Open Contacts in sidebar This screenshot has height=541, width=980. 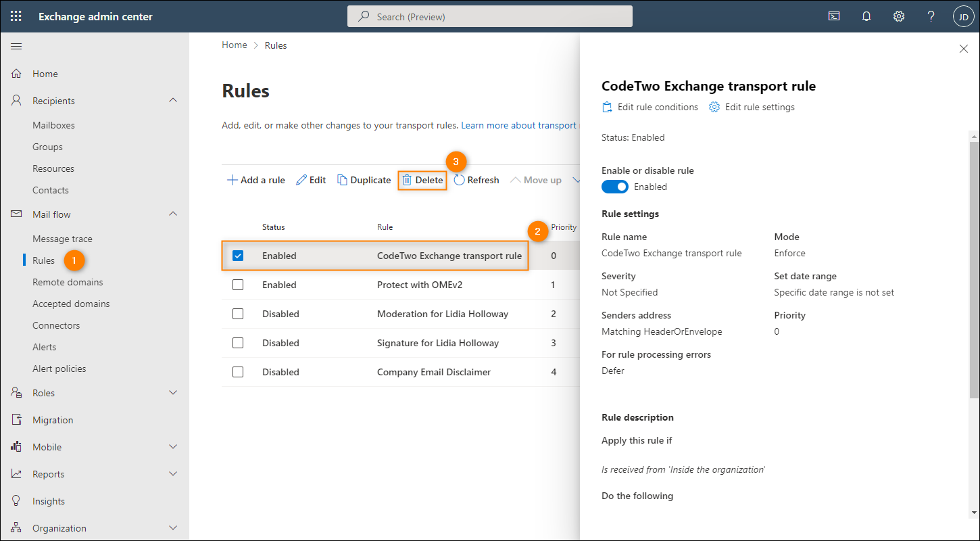click(51, 190)
